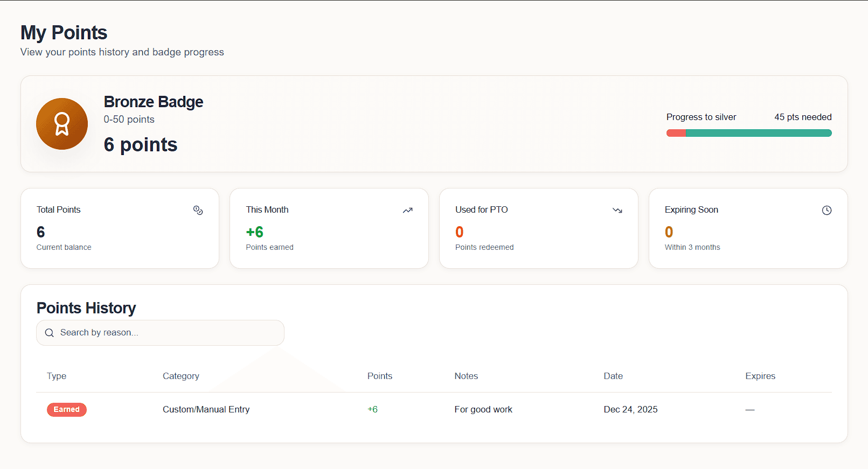Click the clock icon in Expiring Soon
This screenshot has height=469, width=868.
[x=827, y=211]
